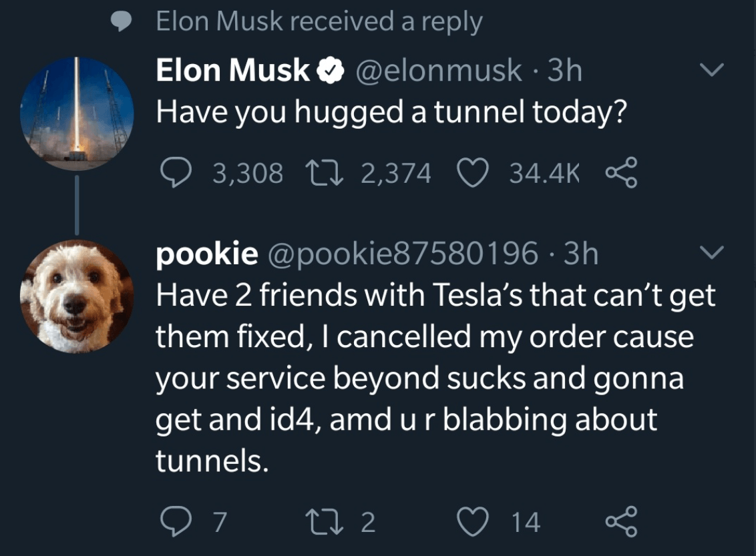Go to Elon Musk's profile name
This screenshot has width=756, height=556.
tap(232, 71)
